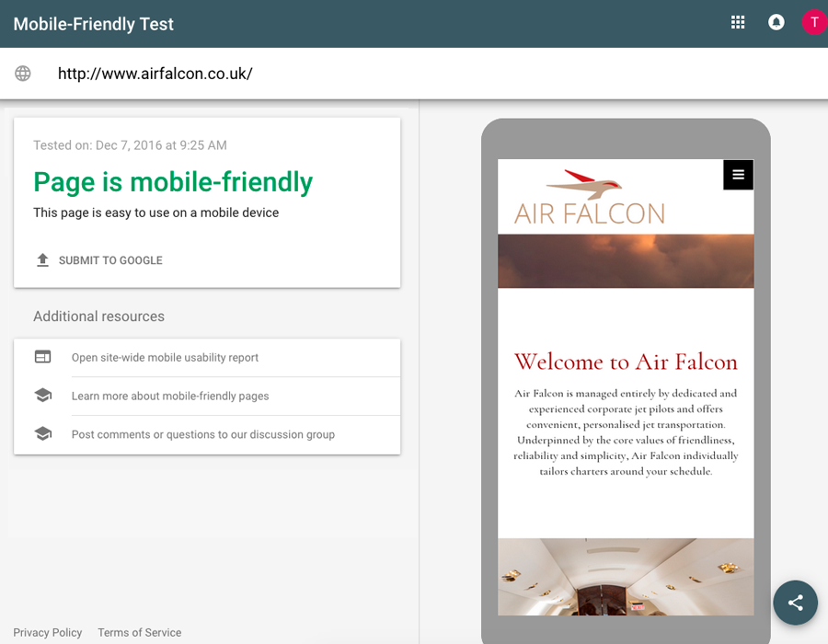Open Learn more about mobile-friendly pages

[x=170, y=396]
